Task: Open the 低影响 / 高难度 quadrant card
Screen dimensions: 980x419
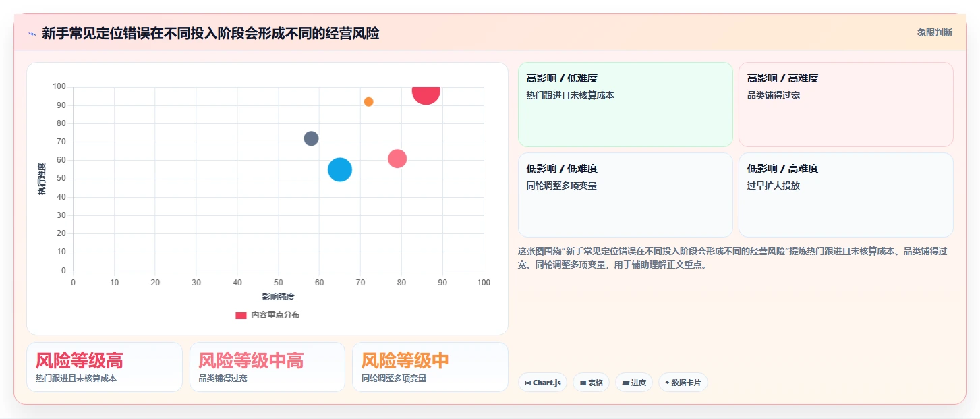Action: (846, 195)
